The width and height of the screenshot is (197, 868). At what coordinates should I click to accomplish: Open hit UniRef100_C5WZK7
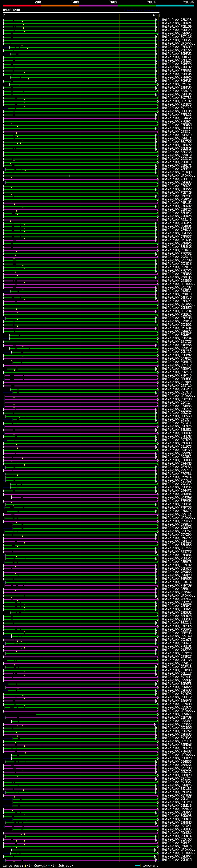click(177, 413)
